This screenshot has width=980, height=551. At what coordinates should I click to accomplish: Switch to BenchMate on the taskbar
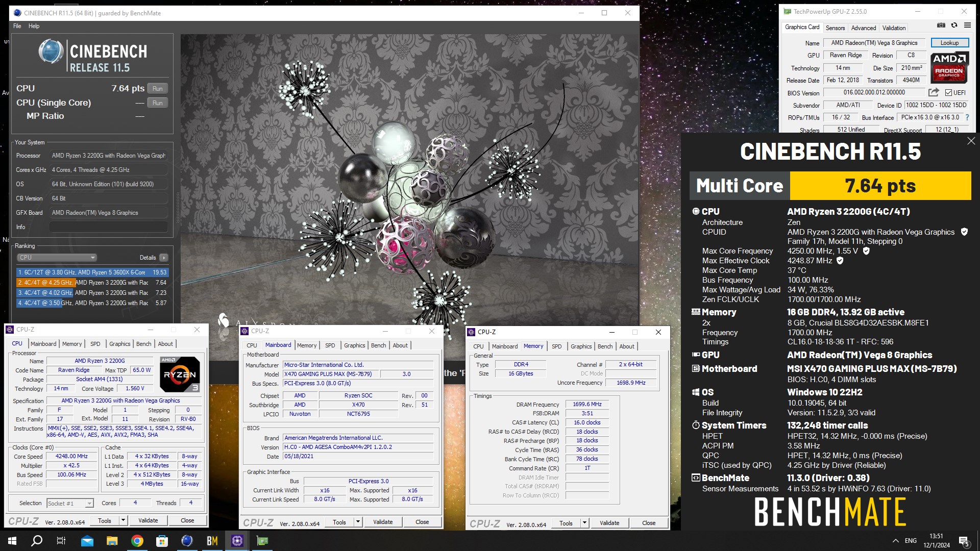(x=212, y=541)
